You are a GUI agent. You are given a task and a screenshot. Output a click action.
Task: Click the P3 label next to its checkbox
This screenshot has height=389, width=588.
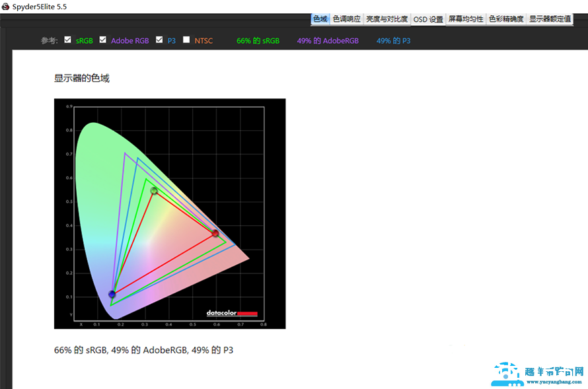pos(171,41)
